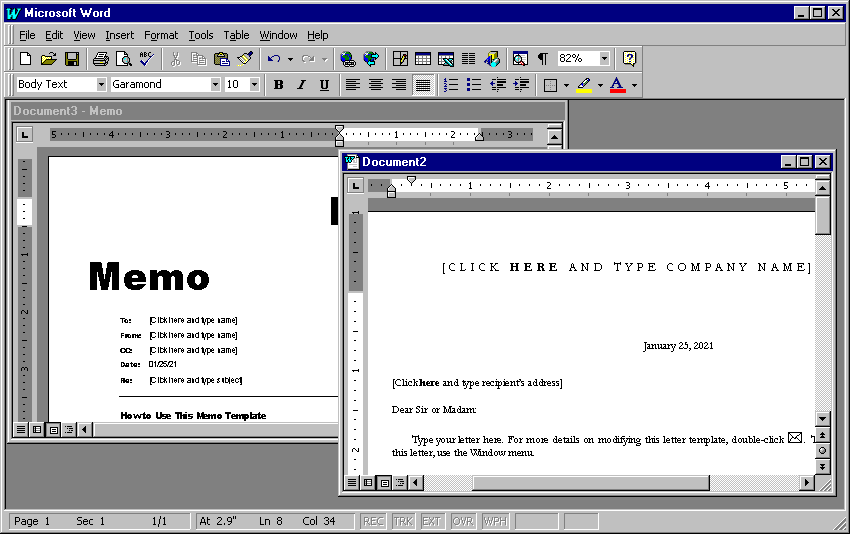Open the Drawing toolbar
This screenshot has width=850, height=534.
pyautogui.click(x=492, y=59)
